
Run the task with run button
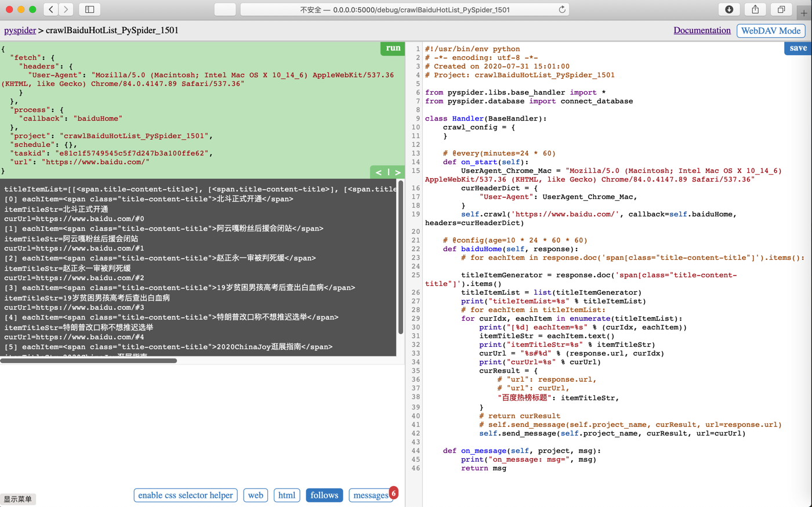tap(393, 48)
